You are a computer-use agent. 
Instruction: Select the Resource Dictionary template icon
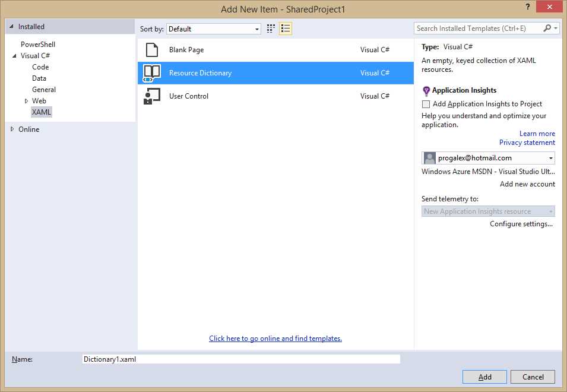152,73
